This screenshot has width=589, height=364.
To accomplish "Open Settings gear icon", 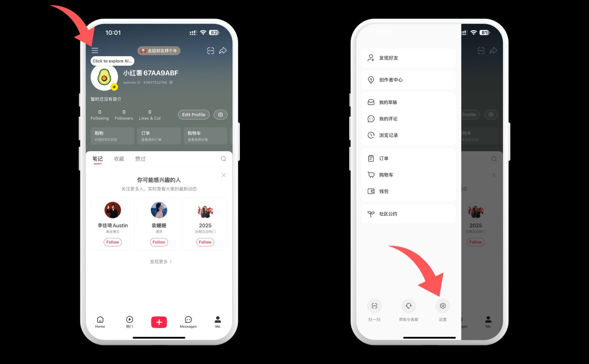I will (443, 305).
